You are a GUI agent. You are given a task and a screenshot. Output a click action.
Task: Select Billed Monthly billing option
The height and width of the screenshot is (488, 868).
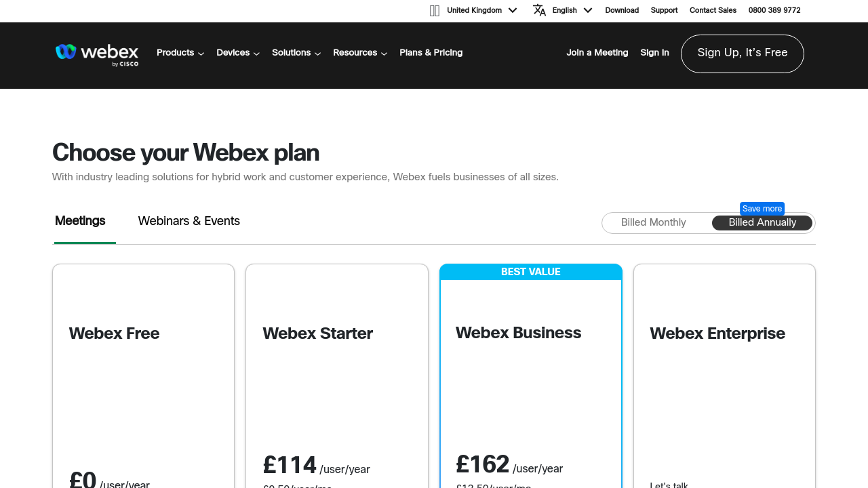pyautogui.click(x=653, y=223)
